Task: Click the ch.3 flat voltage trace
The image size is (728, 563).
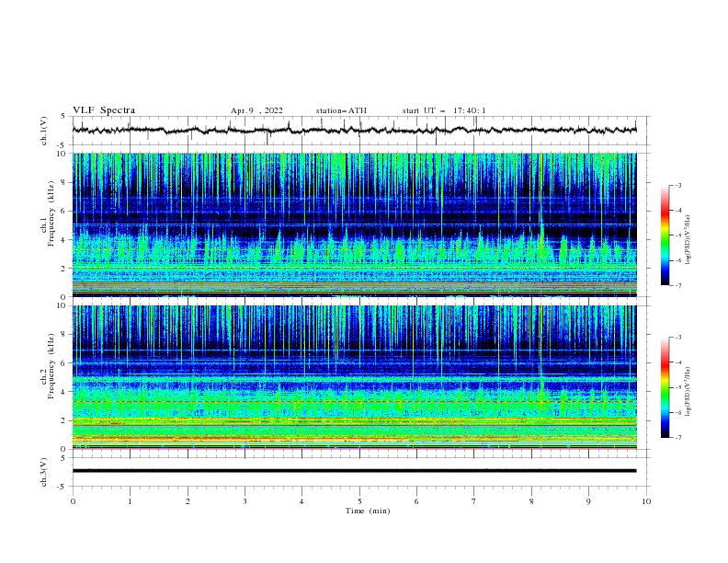Action: (354, 471)
